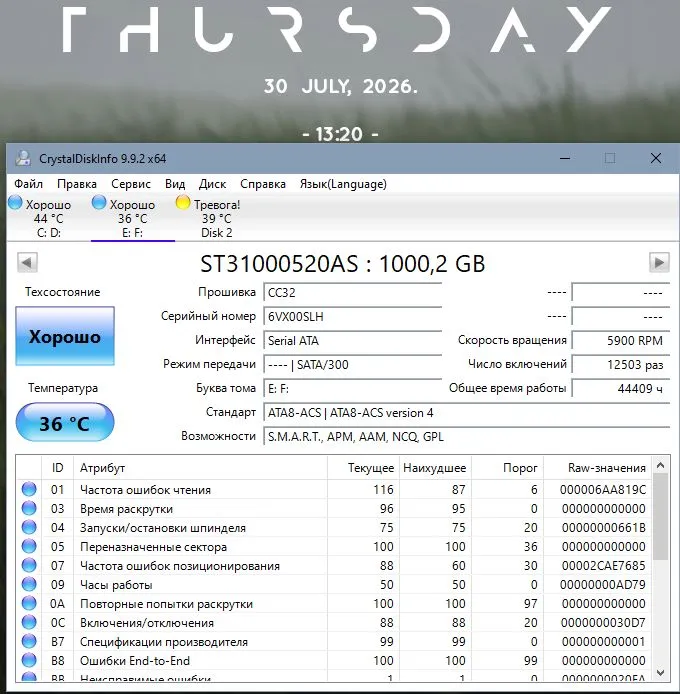
Task: Open the Сервис menu
Action: click(131, 184)
